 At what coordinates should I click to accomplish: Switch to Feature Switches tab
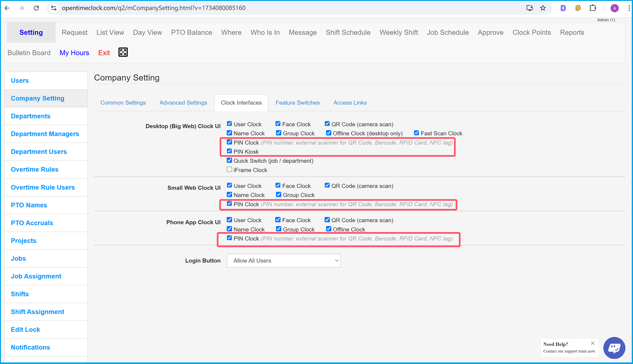point(297,103)
